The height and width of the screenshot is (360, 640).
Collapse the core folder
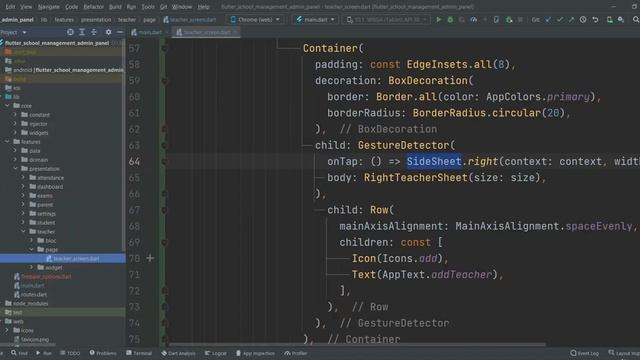(x=7, y=106)
